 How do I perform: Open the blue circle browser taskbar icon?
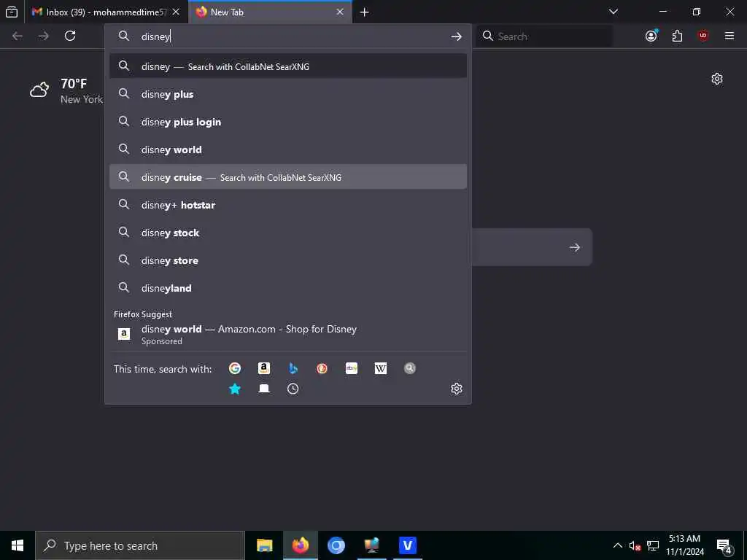point(336,545)
